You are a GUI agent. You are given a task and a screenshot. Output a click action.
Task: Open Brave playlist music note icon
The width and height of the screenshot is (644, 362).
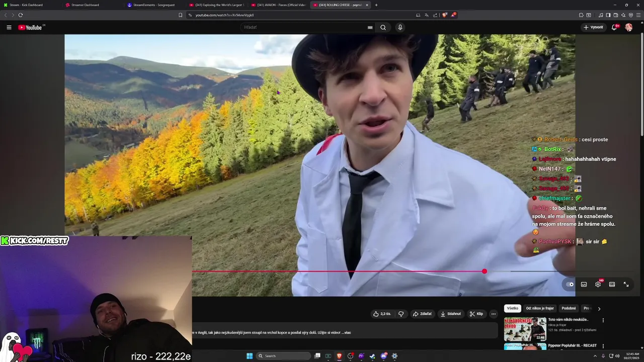(601, 15)
